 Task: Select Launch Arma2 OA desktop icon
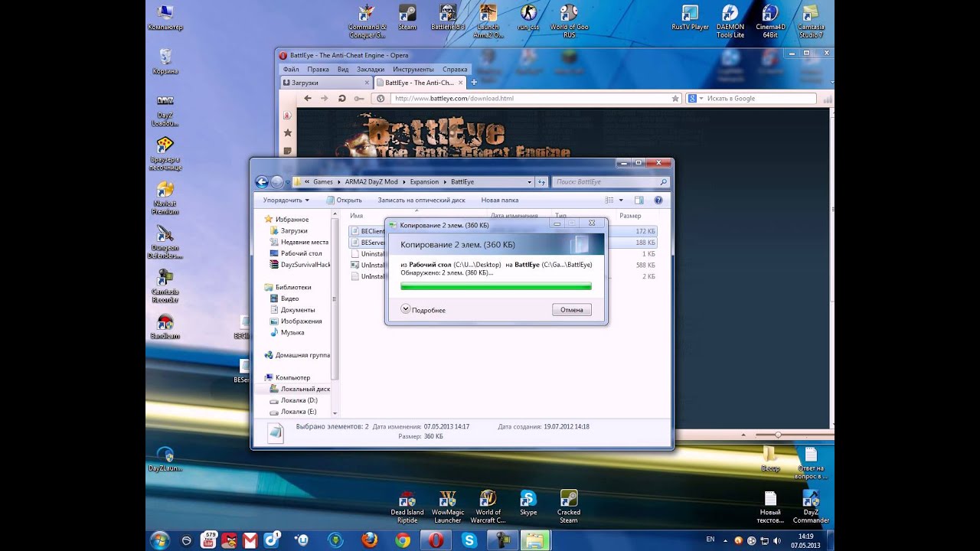pos(488,21)
